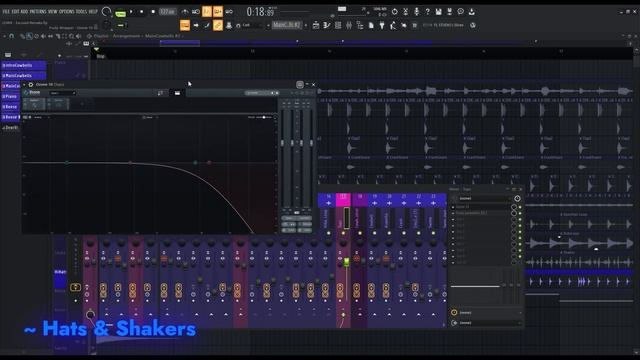
Task: Open the PATTERNS menu
Action: point(38,11)
